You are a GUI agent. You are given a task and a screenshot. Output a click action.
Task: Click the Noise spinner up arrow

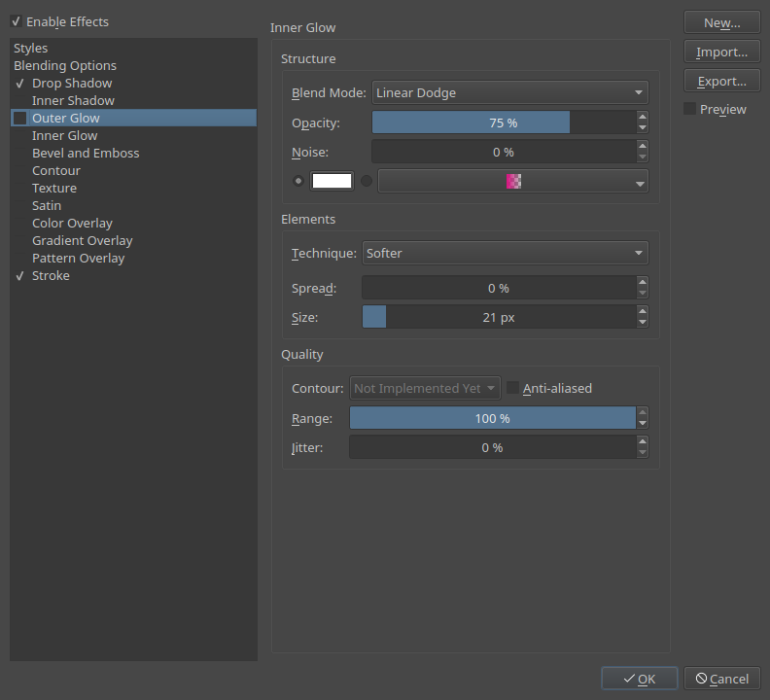(643, 146)
